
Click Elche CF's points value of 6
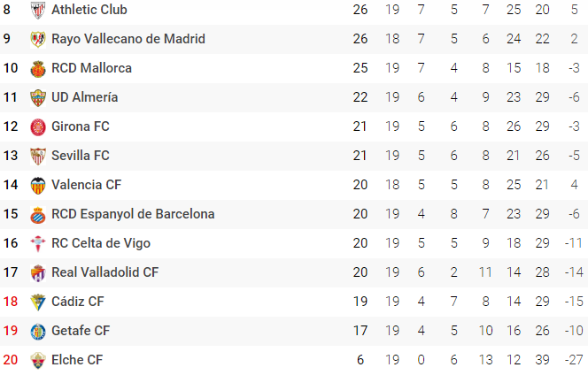tap(360, 360)
